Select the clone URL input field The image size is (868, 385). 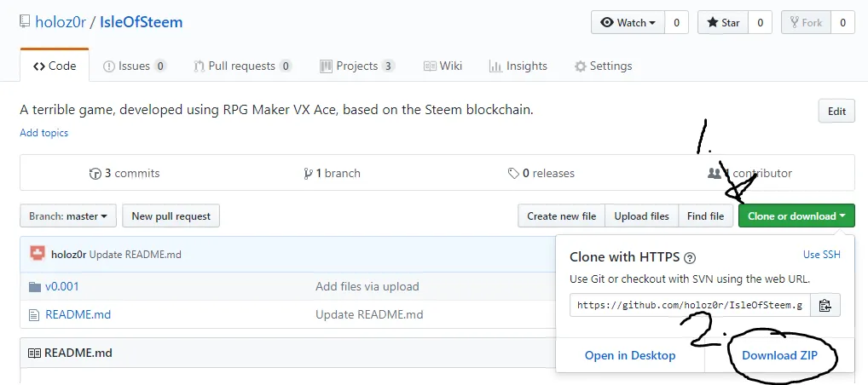(x=690, y=305)
